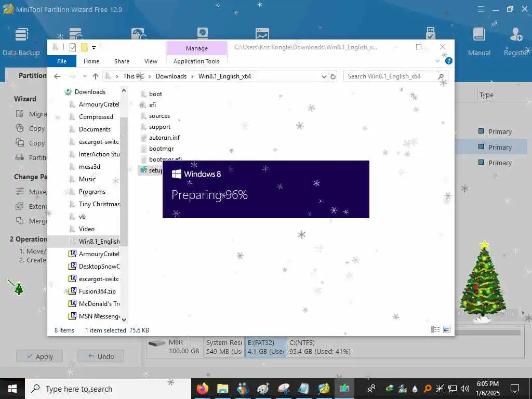This screenshot has height=399, width=532.
Task: Select the Video folder in navigation pane
Action: [x=87, y=229]
